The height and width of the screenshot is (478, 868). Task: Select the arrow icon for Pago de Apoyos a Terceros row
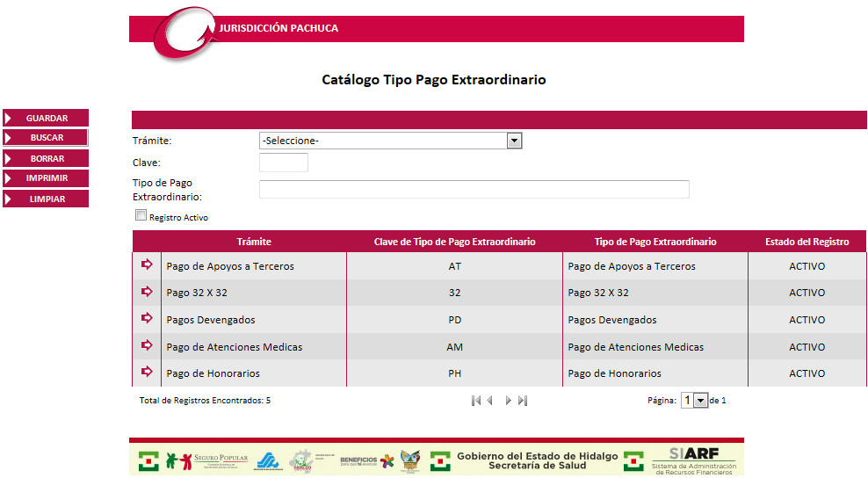(147, 264)
